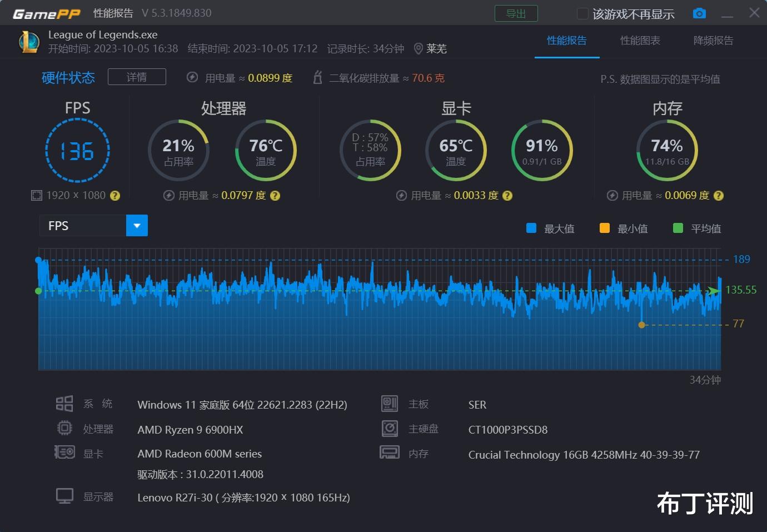Click the League of Legends game icon
The height and width of the screenshot is (532, 767).
click(29, 42)
